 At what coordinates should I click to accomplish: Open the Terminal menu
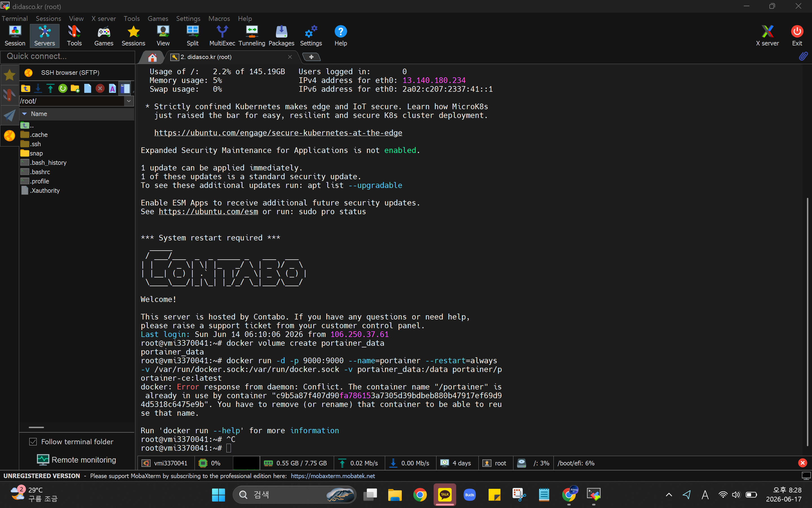15,18
